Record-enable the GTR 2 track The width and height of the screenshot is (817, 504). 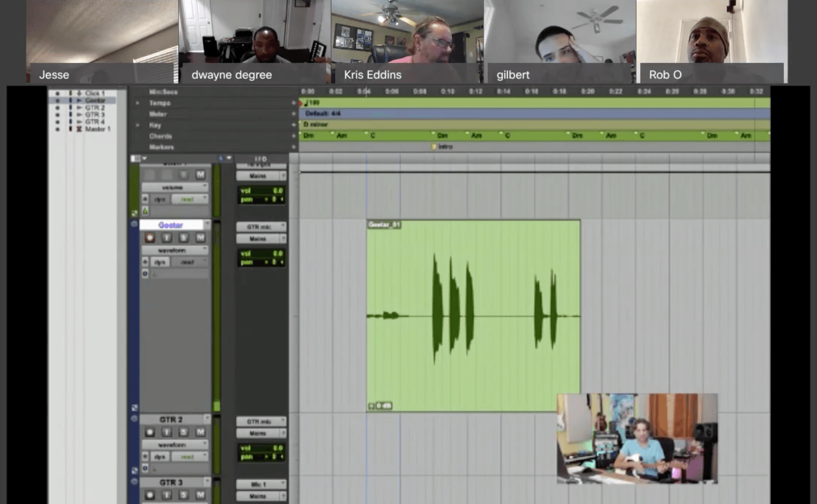tap(150, 432)
